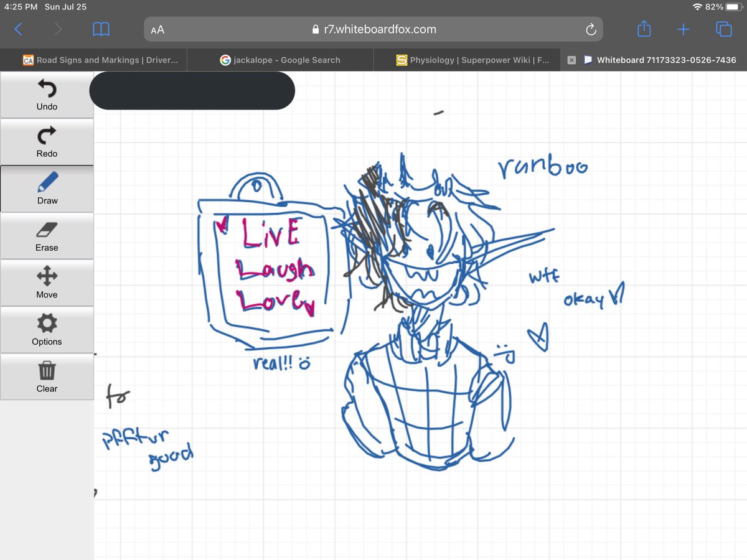The width and height of the screenshot is (747, 560).
Task: Open the Options gear menu
Action: tap(47, 330)
